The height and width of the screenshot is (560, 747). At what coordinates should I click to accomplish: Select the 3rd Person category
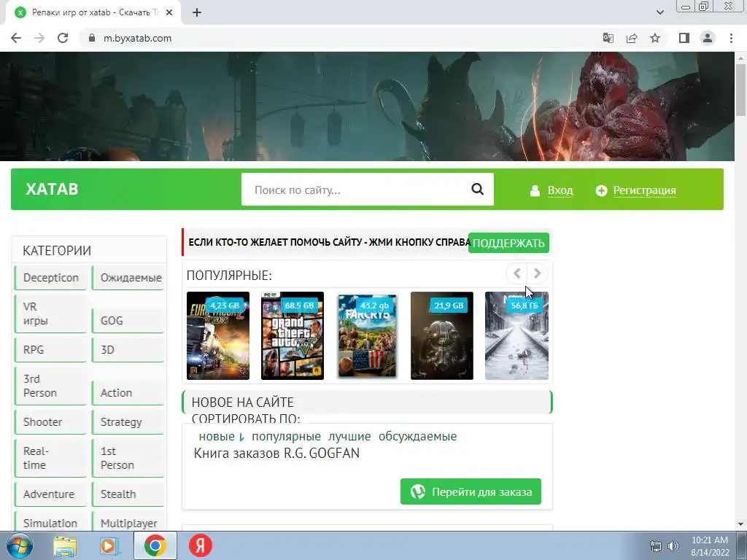point(51,386)
